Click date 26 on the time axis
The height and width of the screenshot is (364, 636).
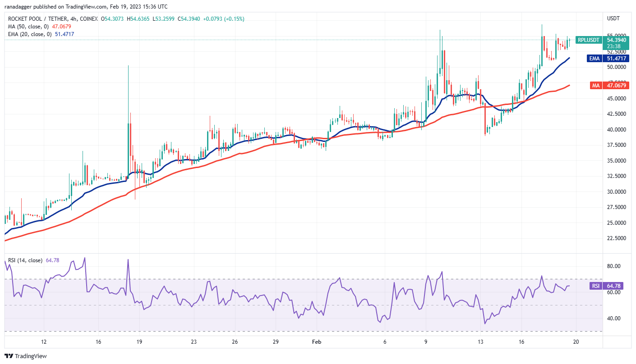[x=235, y=342]
